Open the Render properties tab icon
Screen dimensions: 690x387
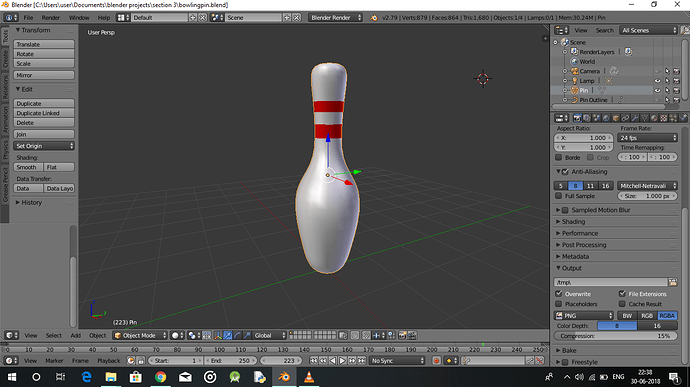[x=577, y=118]
